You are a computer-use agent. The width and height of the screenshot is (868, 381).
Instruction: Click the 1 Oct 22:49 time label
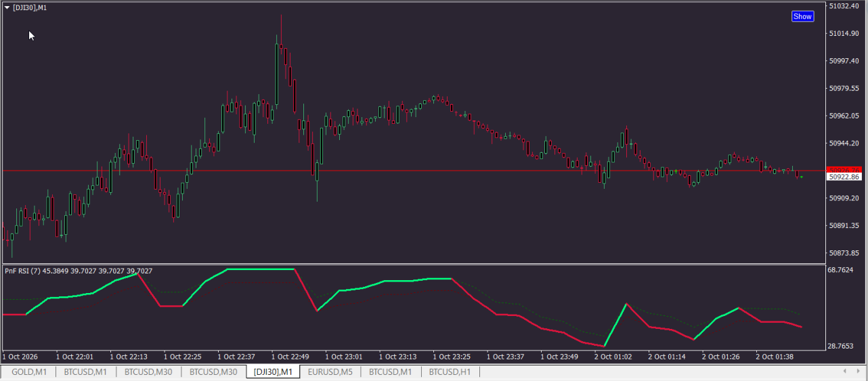tap(290, 356)
